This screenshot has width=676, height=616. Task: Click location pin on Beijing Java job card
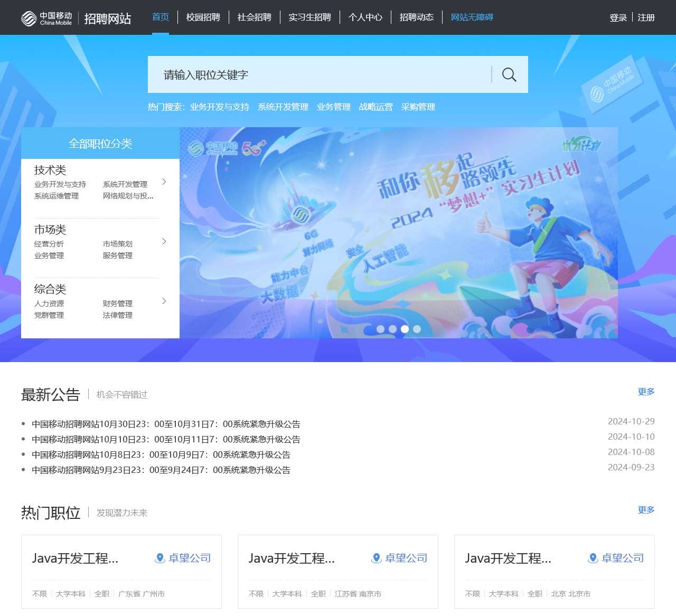pyautogui.click(x=593, y=558)
